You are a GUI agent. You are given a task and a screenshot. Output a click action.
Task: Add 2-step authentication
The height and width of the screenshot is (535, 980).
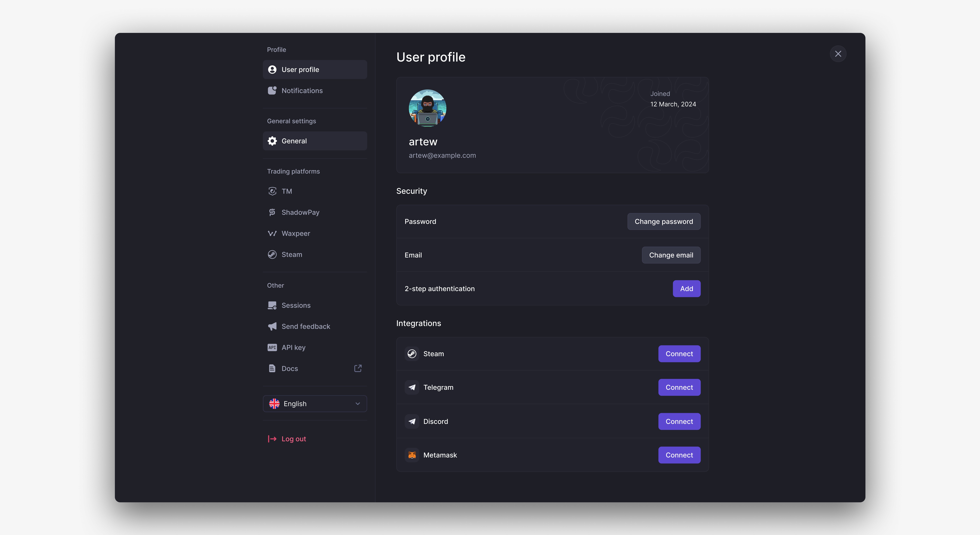point(686,289)
